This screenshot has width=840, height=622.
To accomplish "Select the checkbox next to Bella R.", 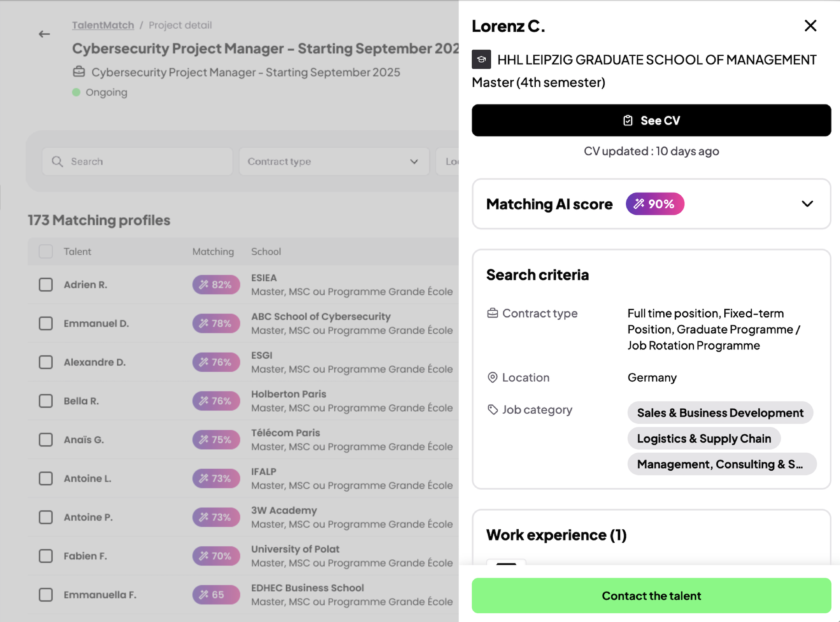I will click(46, 401).
